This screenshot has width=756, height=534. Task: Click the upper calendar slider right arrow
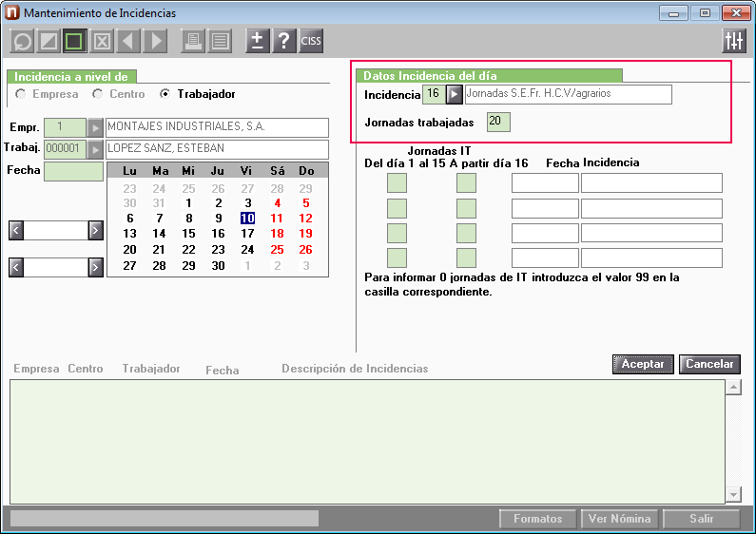[x=95, y=230]
